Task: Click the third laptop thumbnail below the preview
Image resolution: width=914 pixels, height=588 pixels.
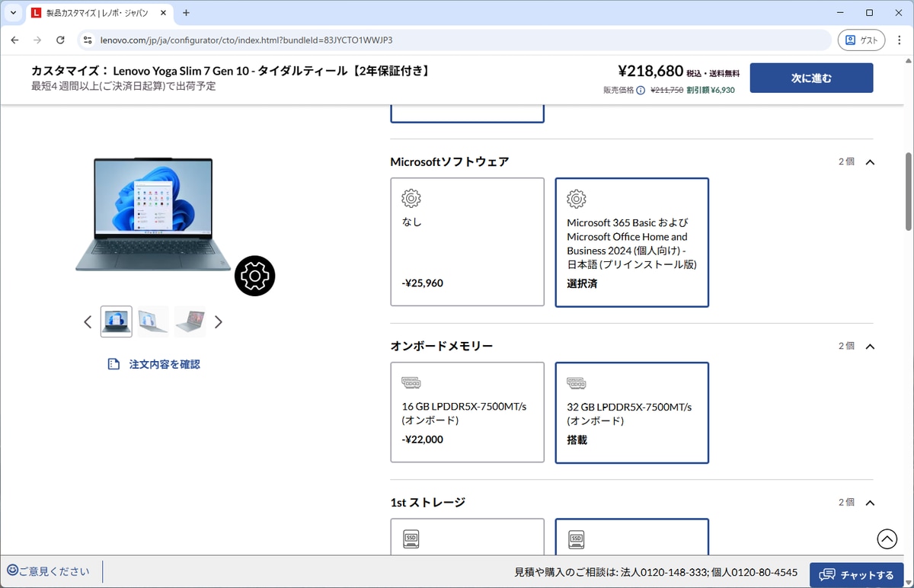Action: pyautogui.click(x=189, y=321)
